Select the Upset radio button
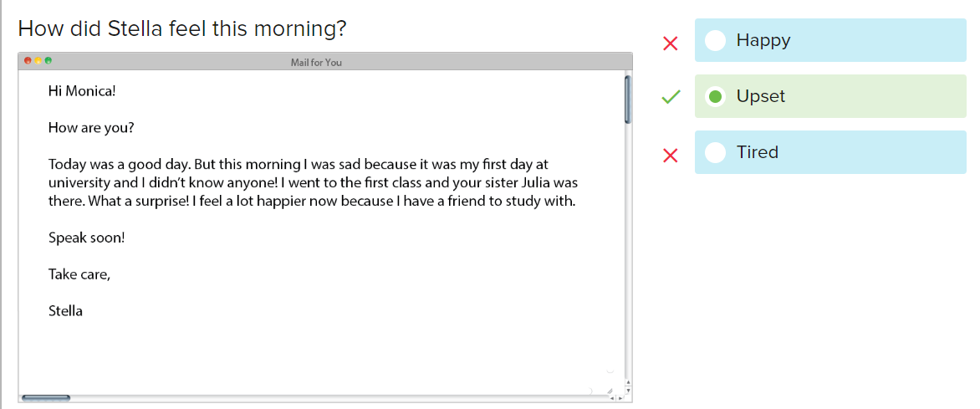 (x=715, y=96)
